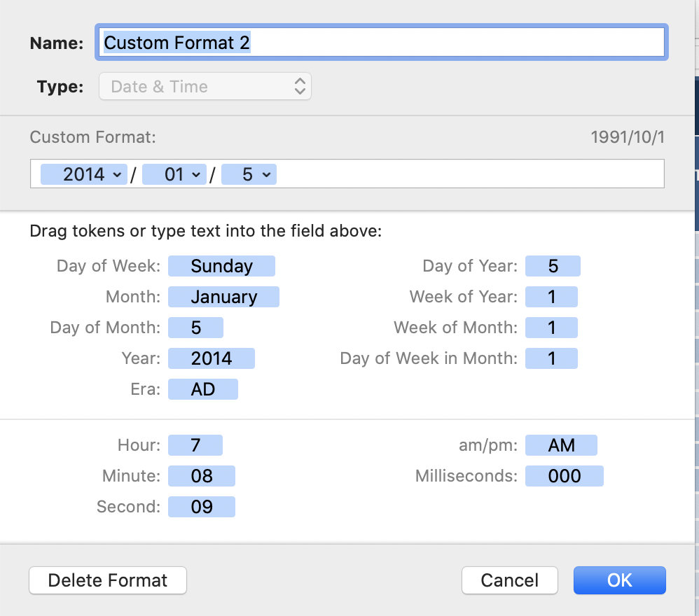
Task: Select the Week of Year token
Action: [x=551, y=297]
